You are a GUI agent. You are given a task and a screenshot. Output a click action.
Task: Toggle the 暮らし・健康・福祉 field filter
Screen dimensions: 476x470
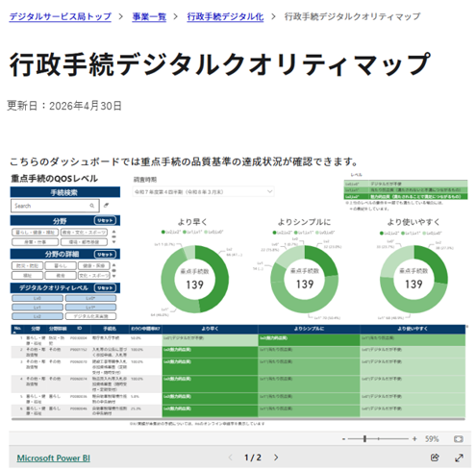coord(35,233)
